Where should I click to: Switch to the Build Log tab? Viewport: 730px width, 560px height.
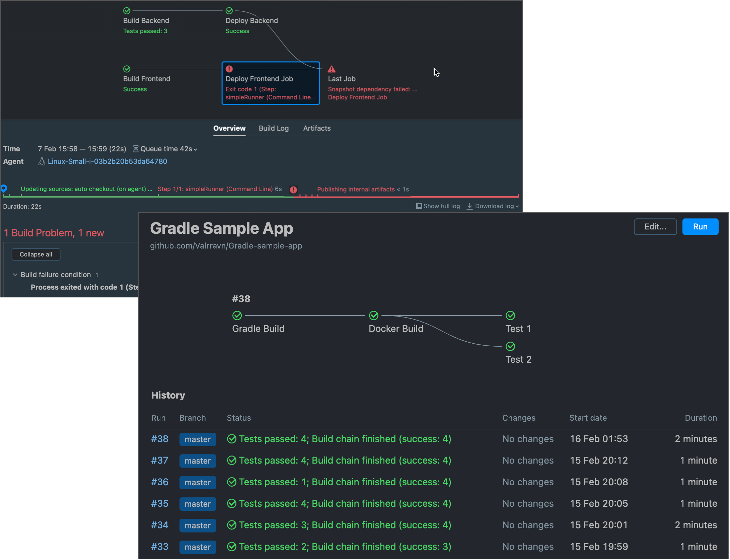click(x=274, y=128)
